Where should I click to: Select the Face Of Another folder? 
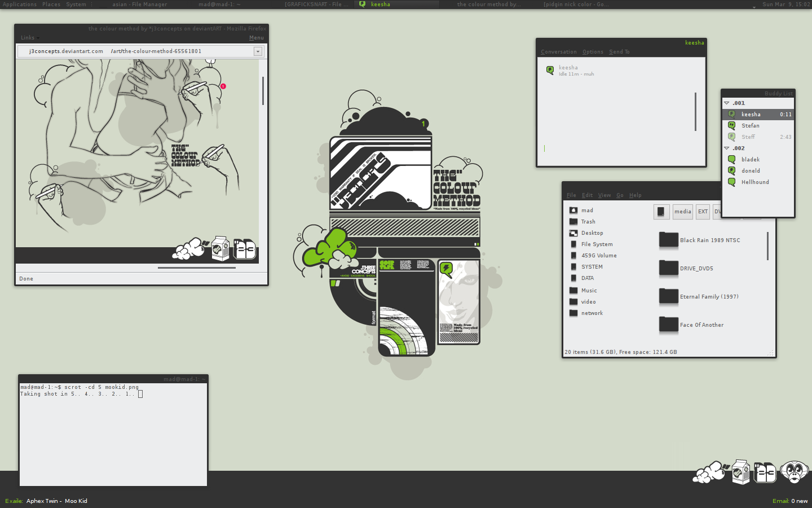(691, 325)
